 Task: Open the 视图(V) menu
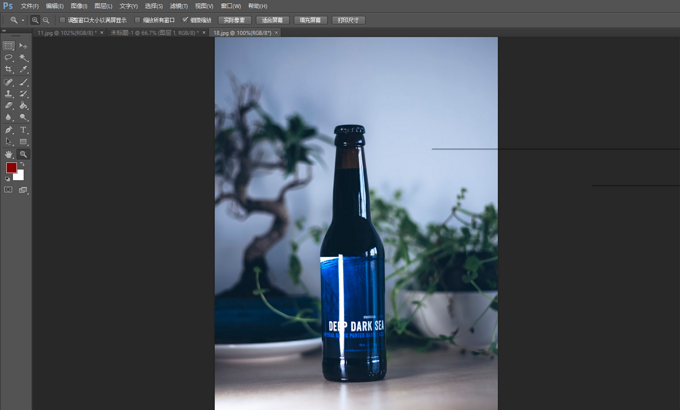pos(204,6)
